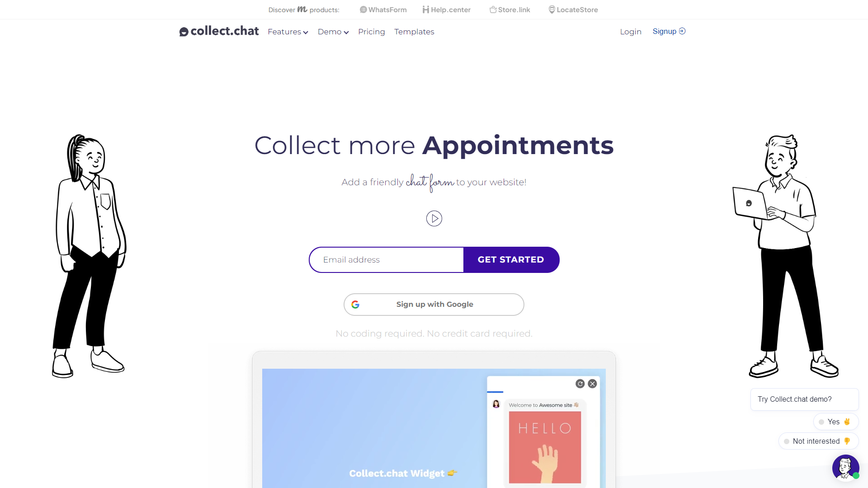
Task: Click the Signup expander arrow
Action: tap(683, 31)
